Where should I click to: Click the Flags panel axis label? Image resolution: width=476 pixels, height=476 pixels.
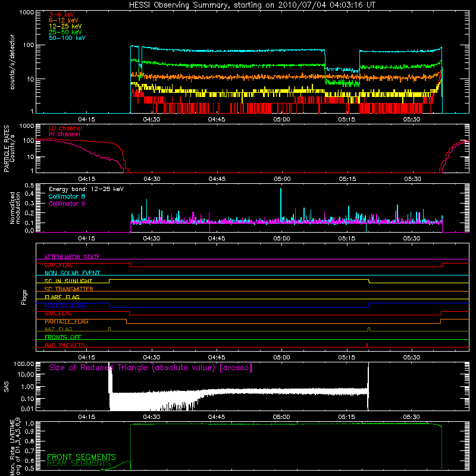click(24, 297)
